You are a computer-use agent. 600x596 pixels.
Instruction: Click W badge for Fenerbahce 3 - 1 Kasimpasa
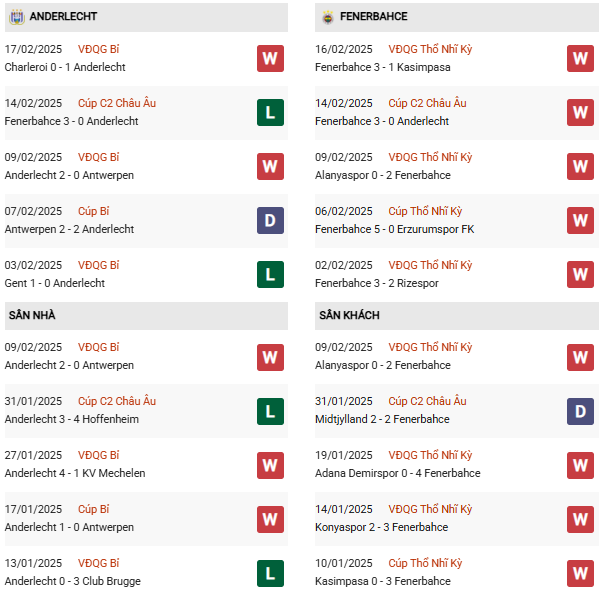(580, 58)
